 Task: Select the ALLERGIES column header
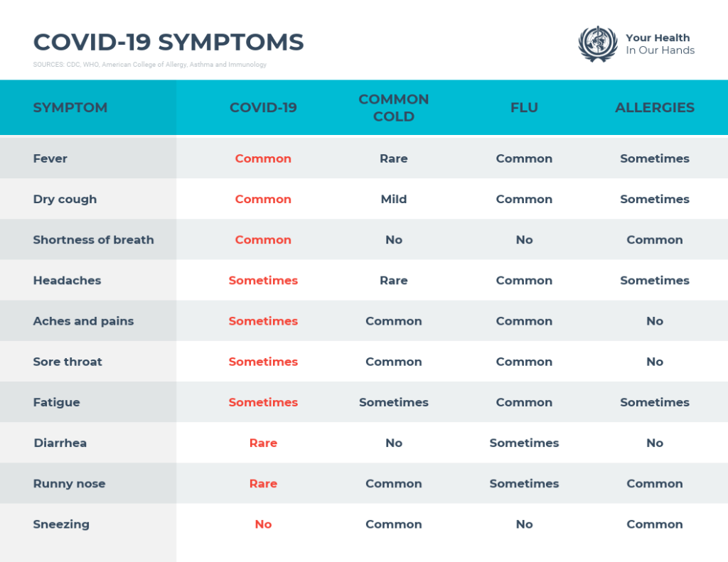click(x=655, y=108)
